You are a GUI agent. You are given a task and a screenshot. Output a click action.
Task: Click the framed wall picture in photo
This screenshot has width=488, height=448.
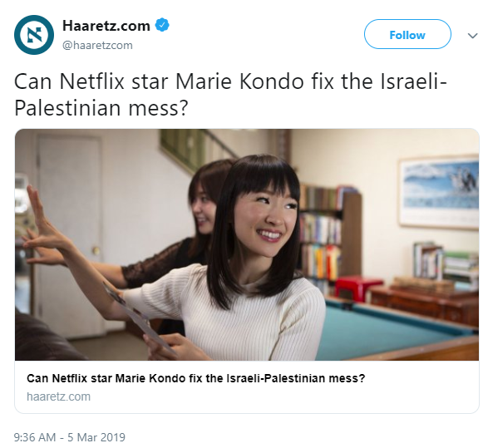(x=439, y=192)
